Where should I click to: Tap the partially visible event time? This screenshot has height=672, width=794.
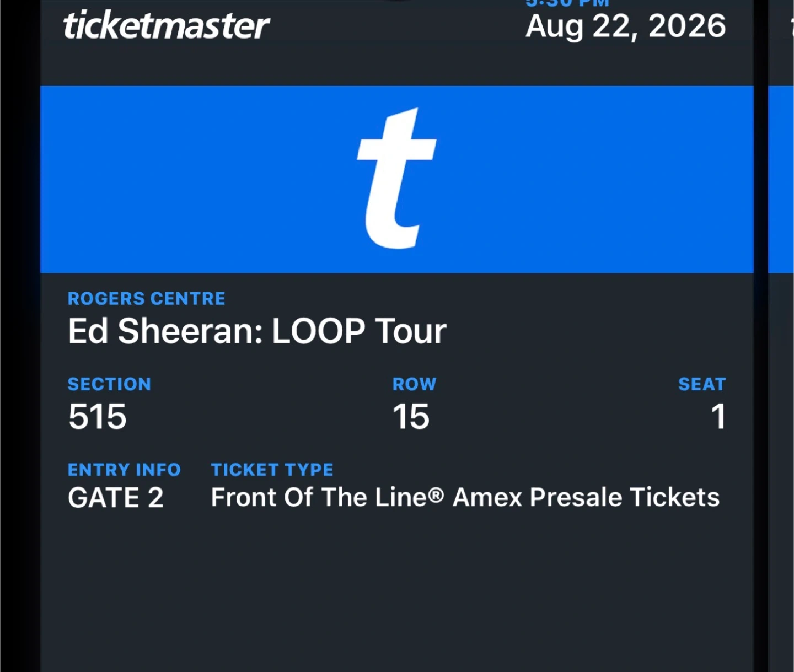coord(567,4)
